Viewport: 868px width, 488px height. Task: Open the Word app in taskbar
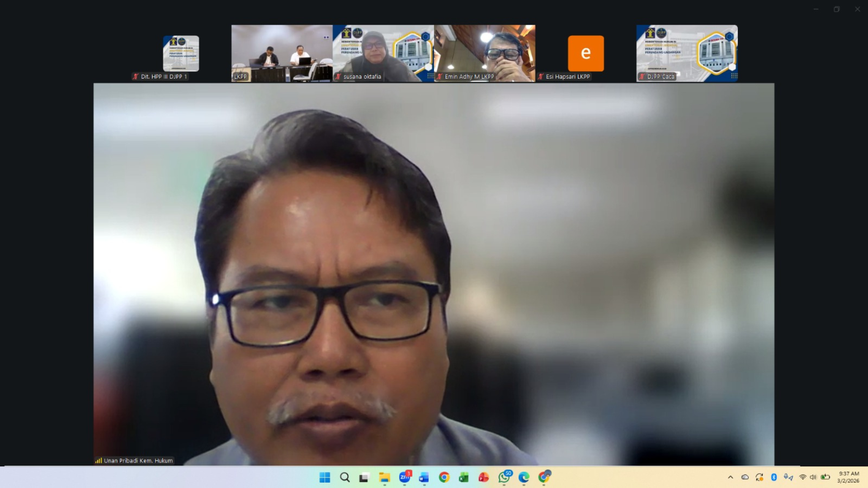424,478
